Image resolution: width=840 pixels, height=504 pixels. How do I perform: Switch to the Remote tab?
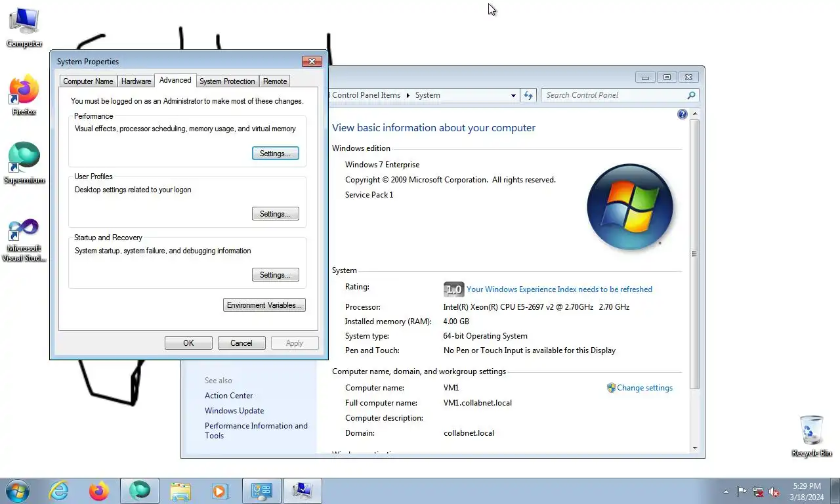point(275,81)
